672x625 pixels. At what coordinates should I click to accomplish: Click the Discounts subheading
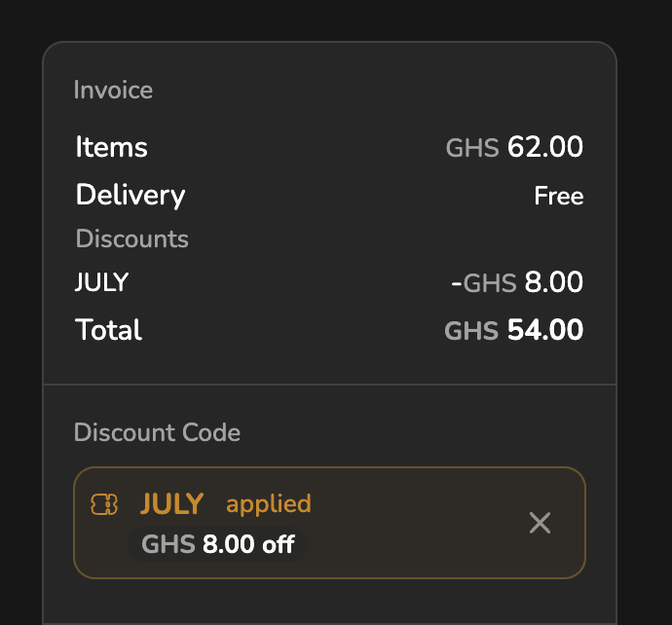click(132, 239)
